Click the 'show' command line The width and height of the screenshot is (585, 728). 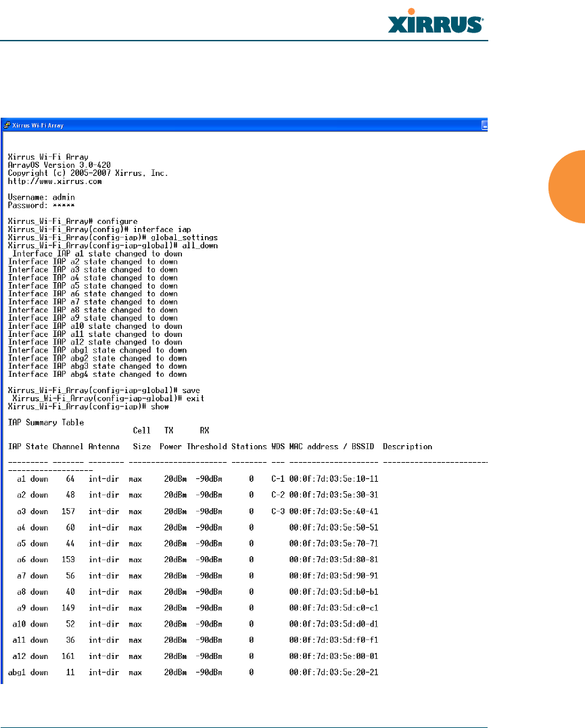click(x=88, y=407)
